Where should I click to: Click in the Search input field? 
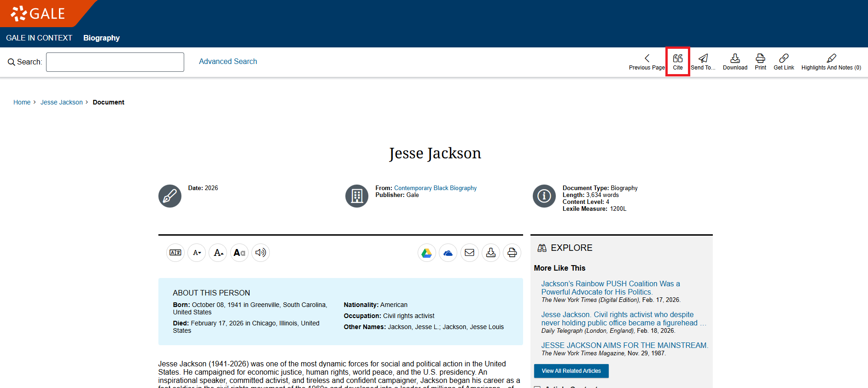tap(115, 62)
